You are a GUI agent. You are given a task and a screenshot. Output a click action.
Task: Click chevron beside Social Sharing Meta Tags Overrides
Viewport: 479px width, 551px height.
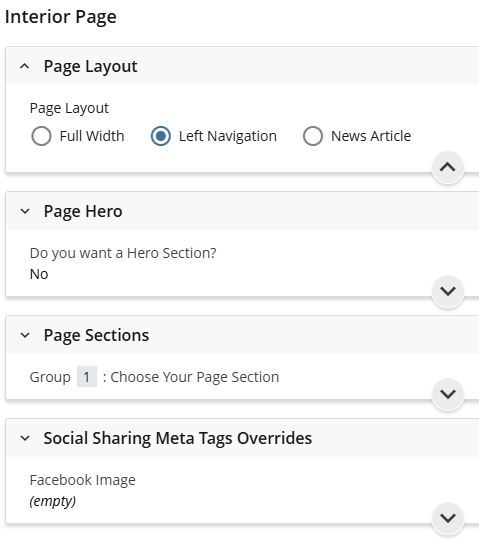(25, 438)
